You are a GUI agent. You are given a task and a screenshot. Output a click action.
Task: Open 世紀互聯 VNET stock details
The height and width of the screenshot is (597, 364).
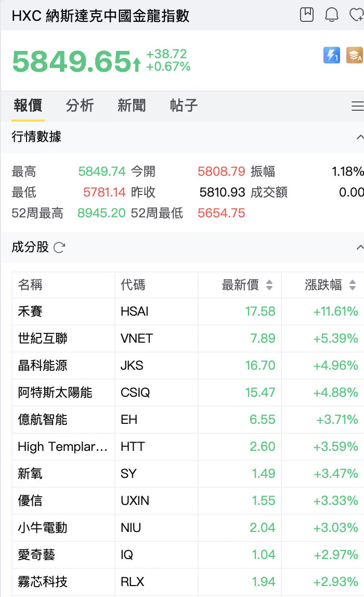tap(188, 339)
